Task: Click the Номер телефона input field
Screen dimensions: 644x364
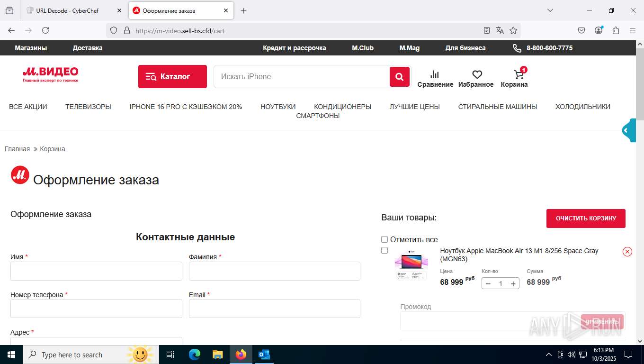Action: pos(96,308)
